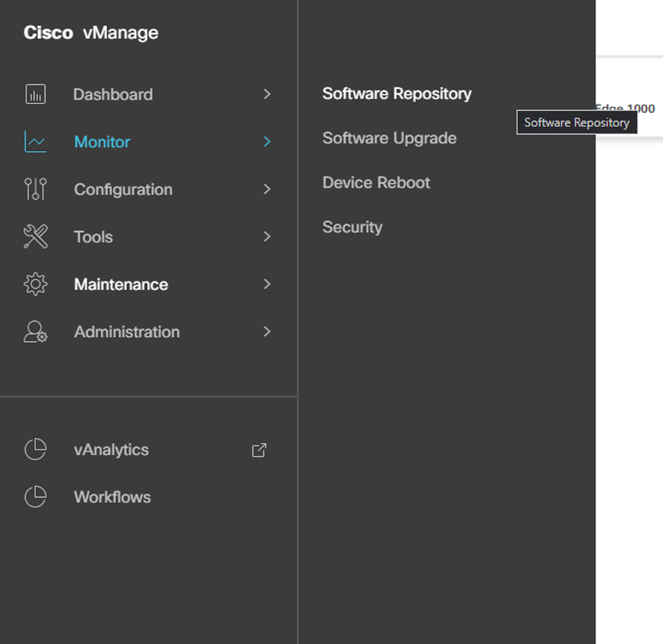Click the Software Repository tooltip label
The width and height of the screenshot is (663, 644).
point(577,122)
